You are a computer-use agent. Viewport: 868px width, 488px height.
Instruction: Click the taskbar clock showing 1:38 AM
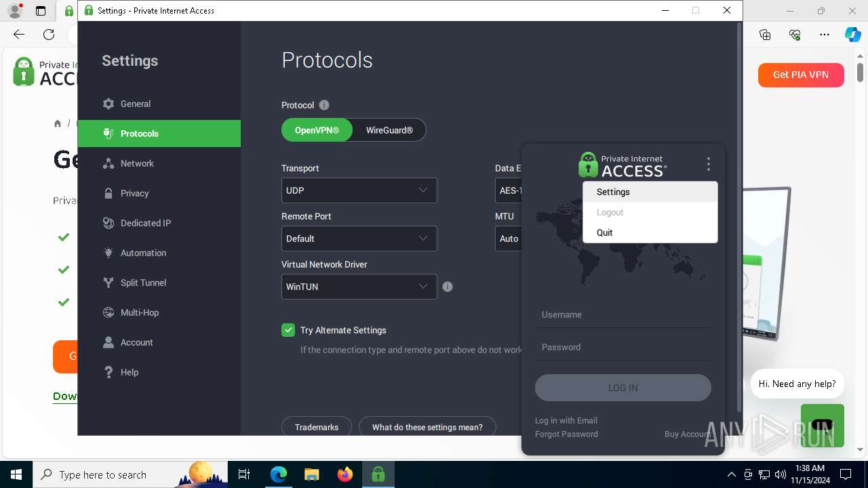click(x=809, y=474)
